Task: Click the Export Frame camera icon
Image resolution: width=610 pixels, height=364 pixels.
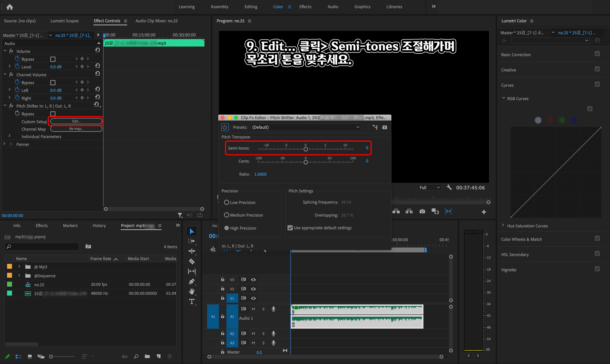Action: [422, 211]
